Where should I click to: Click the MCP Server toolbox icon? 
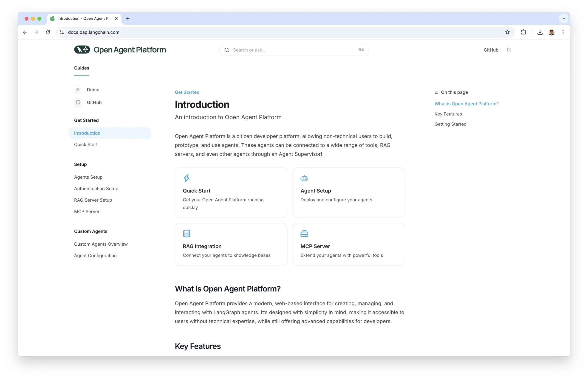[x=304, y=233]
